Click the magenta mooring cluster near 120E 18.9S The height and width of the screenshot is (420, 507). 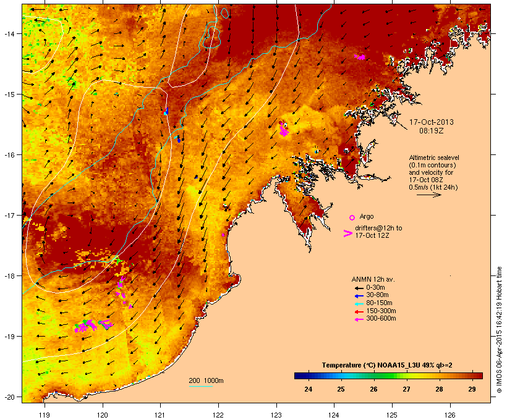(x=106, y=324)
